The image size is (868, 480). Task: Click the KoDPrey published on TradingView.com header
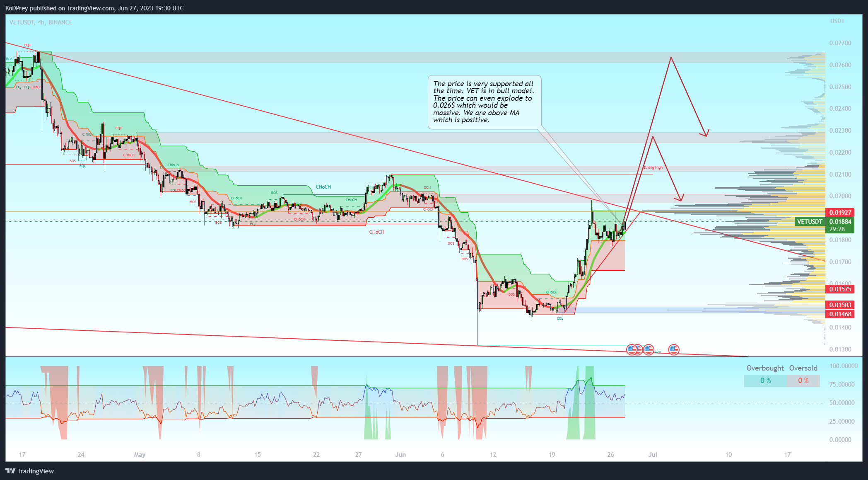pyautogui.click(x=94, y=8)
